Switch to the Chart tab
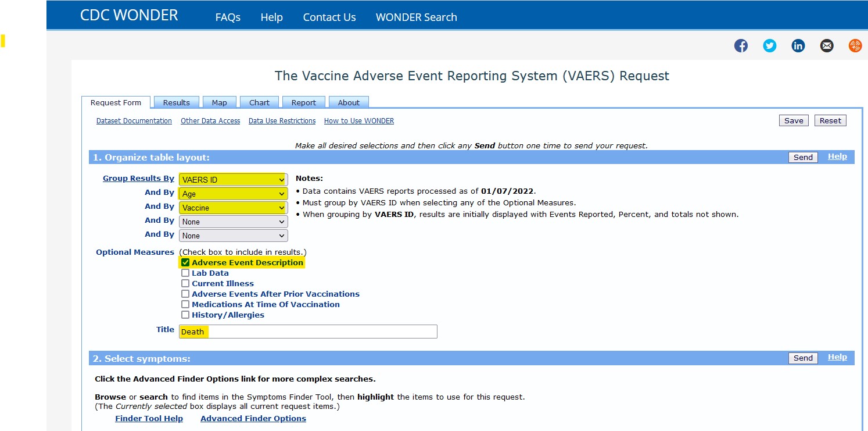The height and width of the screenshot is (431, 868). coord(259,102)
